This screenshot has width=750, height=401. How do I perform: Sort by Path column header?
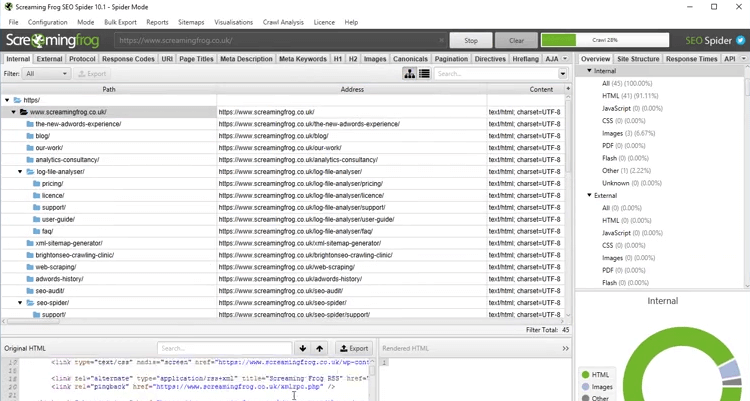(109, 89)
